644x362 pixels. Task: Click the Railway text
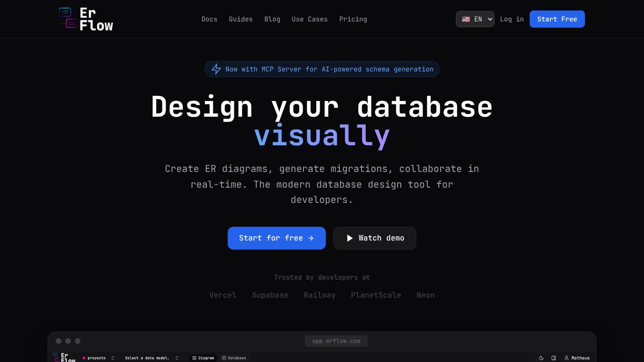(320, 295)
